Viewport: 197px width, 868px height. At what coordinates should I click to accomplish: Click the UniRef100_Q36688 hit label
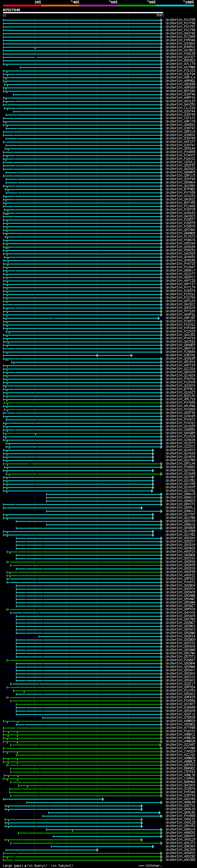[x=180, y=708]
